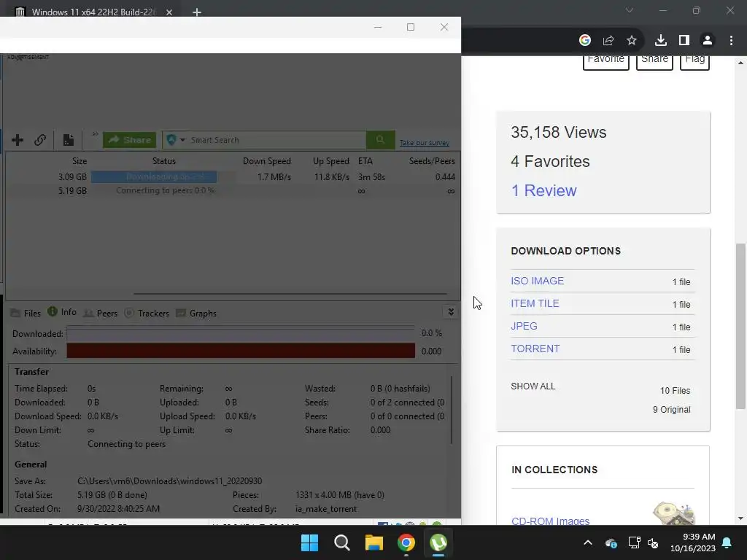Click the ia_make_torrent Created By value
Screen dimensions: 747x560
coord(326,508)
